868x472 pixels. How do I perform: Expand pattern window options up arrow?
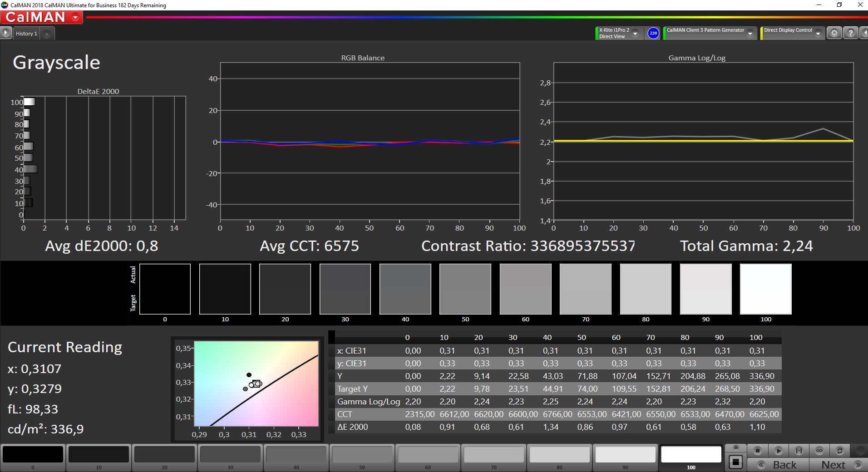(736, 447)
